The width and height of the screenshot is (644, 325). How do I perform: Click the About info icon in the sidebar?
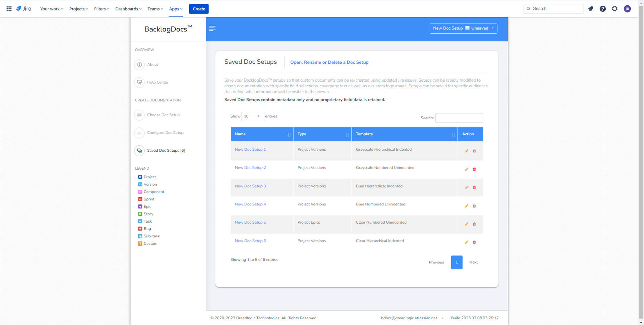coord(140,64)
